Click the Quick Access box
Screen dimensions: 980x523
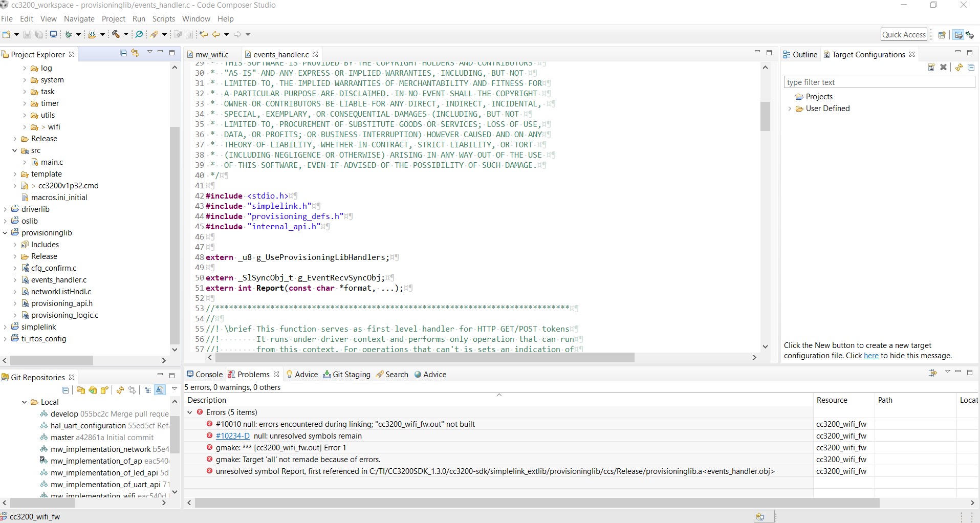pos(904,35)
